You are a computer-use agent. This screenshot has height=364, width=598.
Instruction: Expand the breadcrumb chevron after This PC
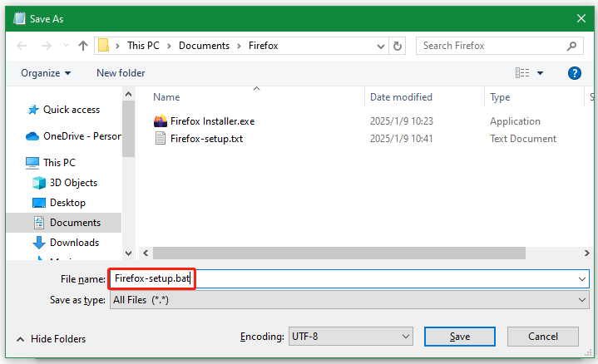coord(169,46)
